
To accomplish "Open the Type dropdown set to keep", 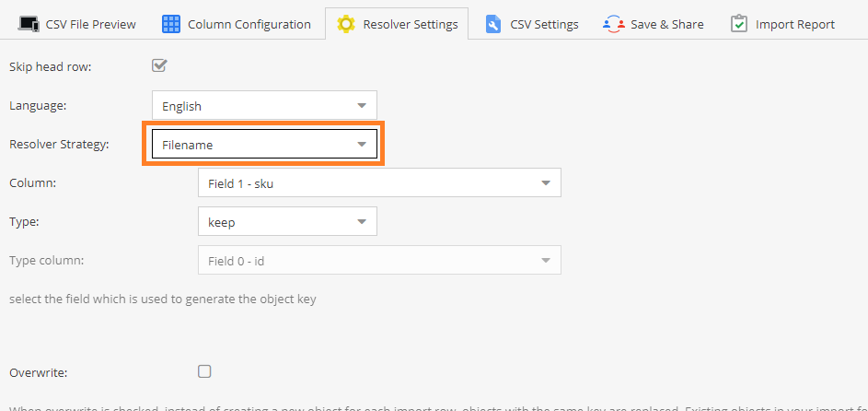I will click(x=288, y=221).
